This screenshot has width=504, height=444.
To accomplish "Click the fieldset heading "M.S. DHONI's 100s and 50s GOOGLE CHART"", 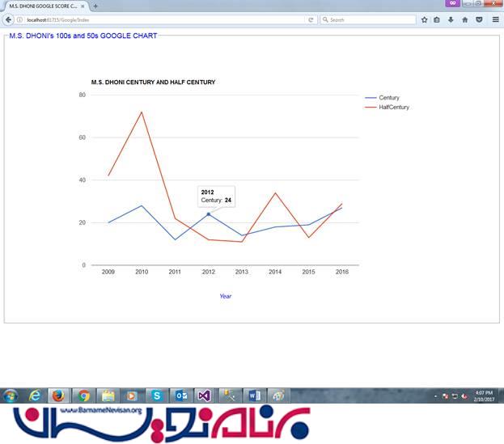I will tap(83, 36).
